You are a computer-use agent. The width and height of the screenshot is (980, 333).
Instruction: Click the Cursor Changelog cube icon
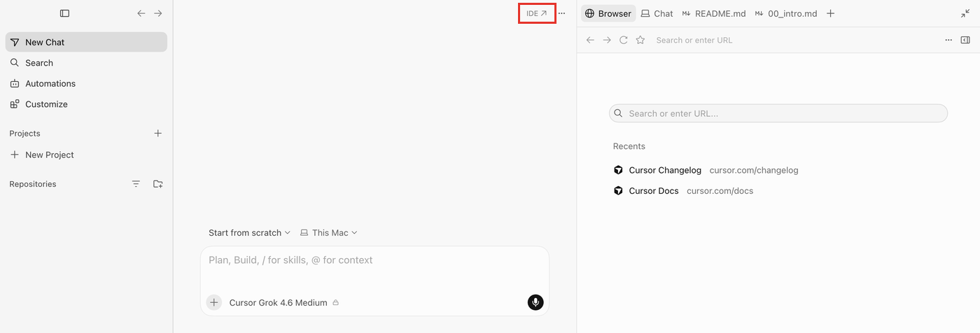[618, 170]
